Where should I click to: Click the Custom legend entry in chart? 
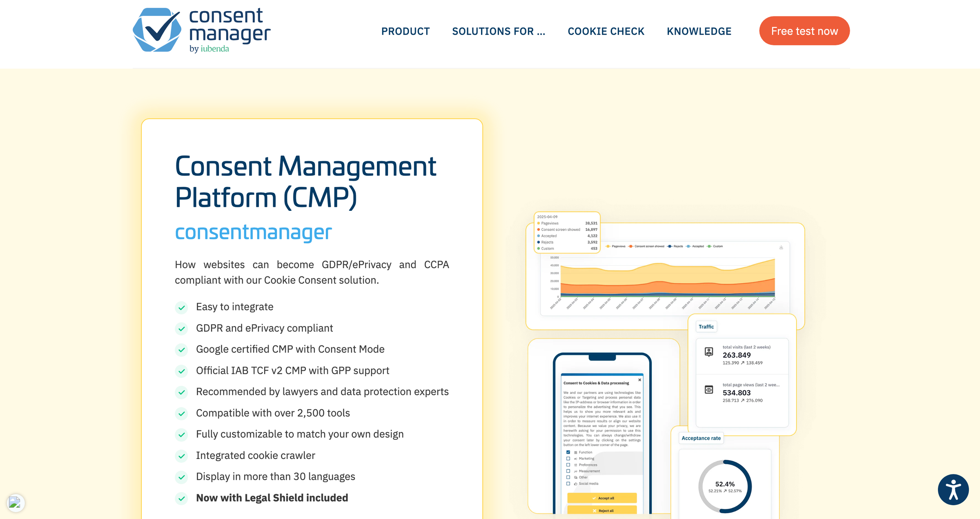click(715, 246)
